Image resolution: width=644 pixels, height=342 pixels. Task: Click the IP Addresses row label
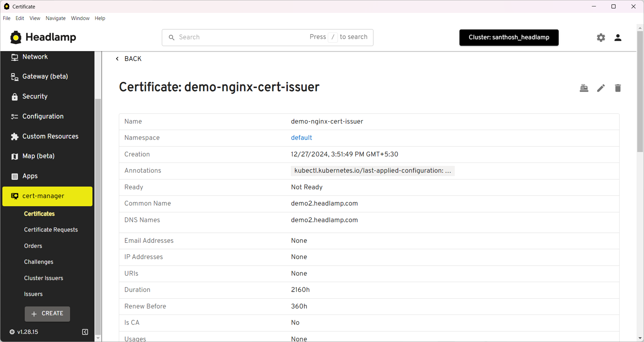click(143, 257)
